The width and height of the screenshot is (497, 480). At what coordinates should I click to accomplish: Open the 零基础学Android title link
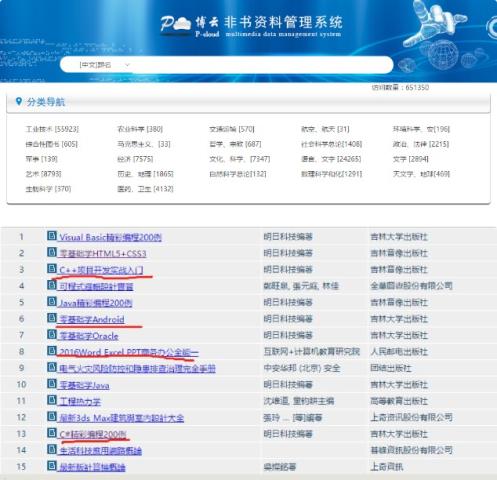pyautogui.click(x=92, y=319)
